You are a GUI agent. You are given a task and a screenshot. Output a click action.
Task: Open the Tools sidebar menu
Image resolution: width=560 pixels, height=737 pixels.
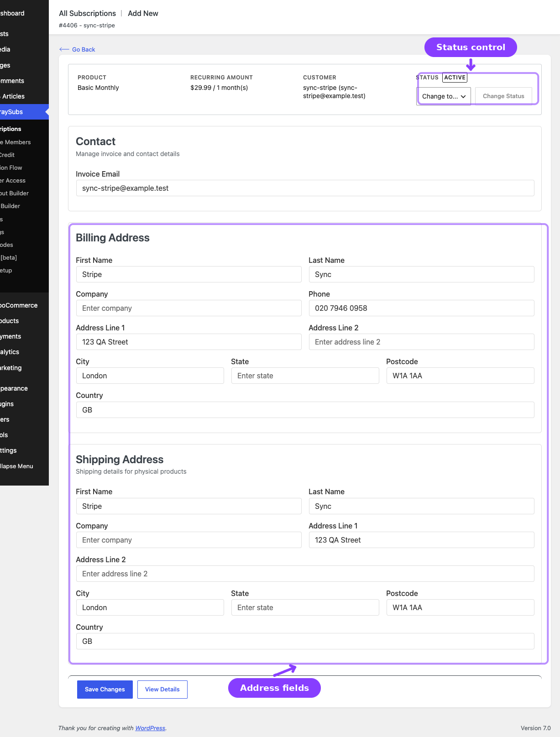[x=24, y=435]
